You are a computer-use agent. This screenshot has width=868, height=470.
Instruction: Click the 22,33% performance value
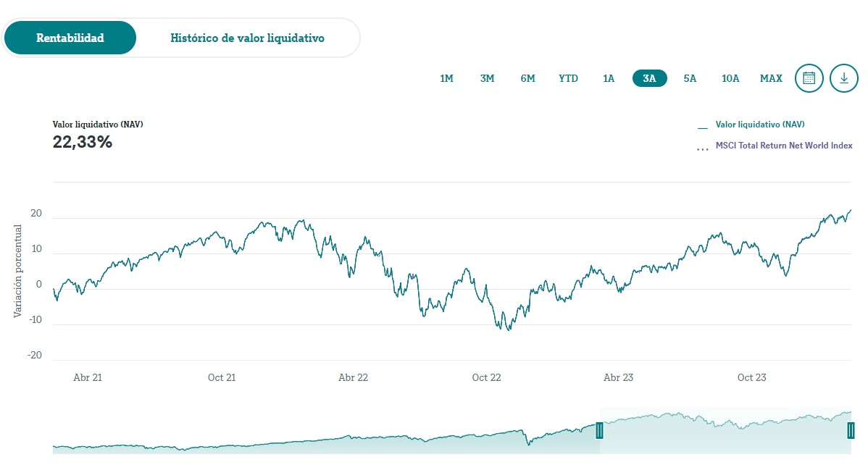(82, 142)
